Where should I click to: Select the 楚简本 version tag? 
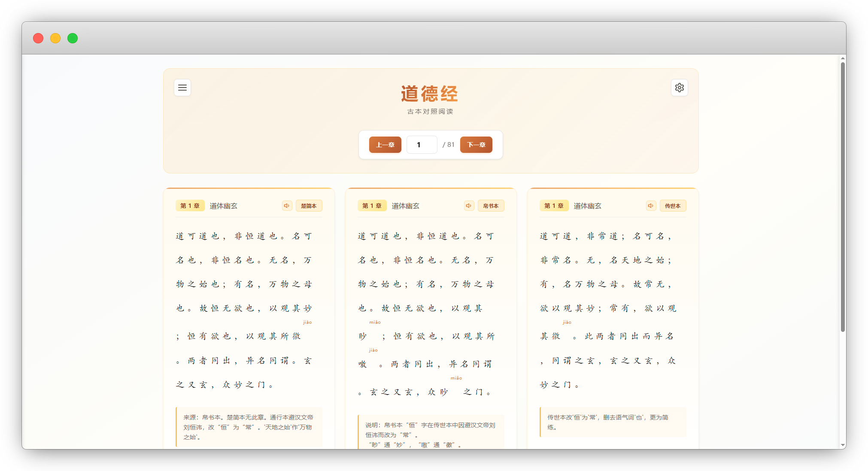click(309, 206)
